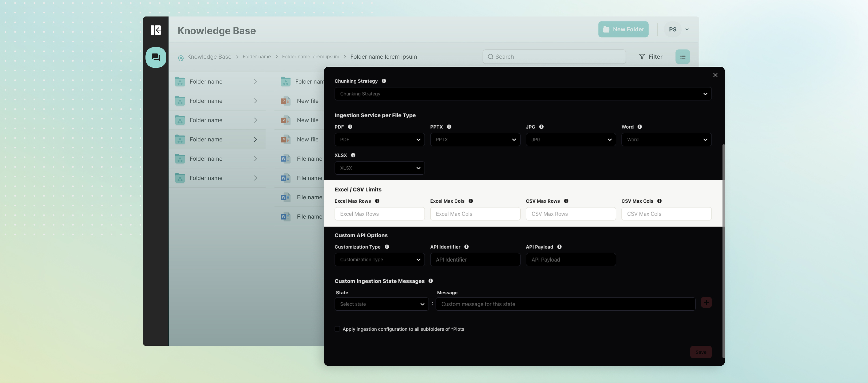Open the Customization Type dropdown
Image resolution: width=868 pixels, height=383 pixels.
379,260
